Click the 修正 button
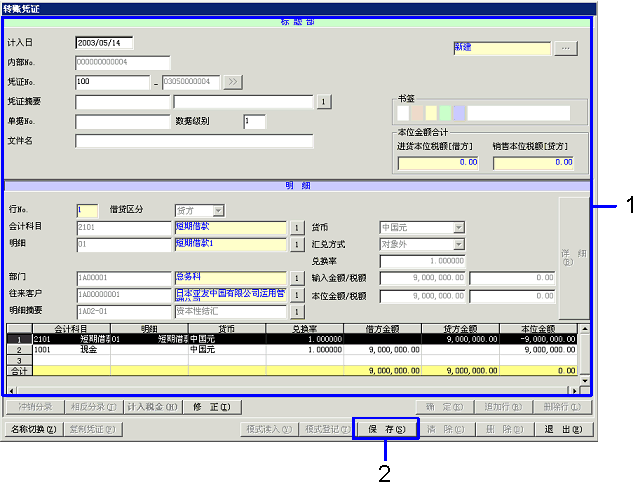 tap(211, 407)
